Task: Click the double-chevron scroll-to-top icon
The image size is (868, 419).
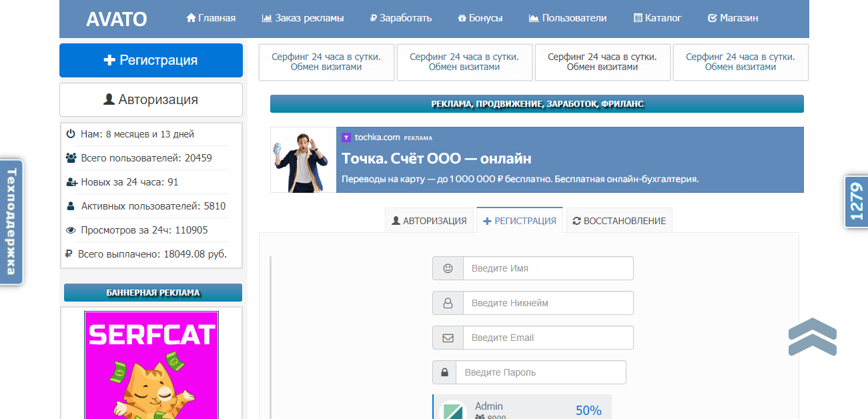Action: coord(813,337)
